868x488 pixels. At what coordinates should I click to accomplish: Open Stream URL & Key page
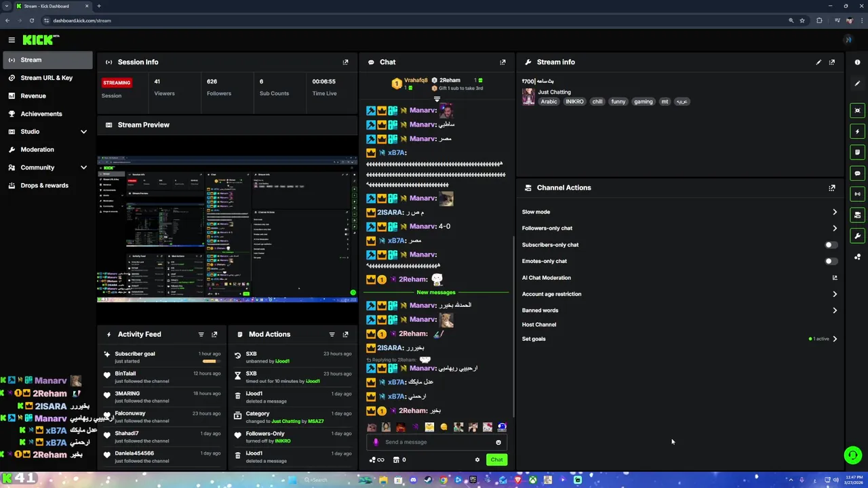tap(47, 78)
